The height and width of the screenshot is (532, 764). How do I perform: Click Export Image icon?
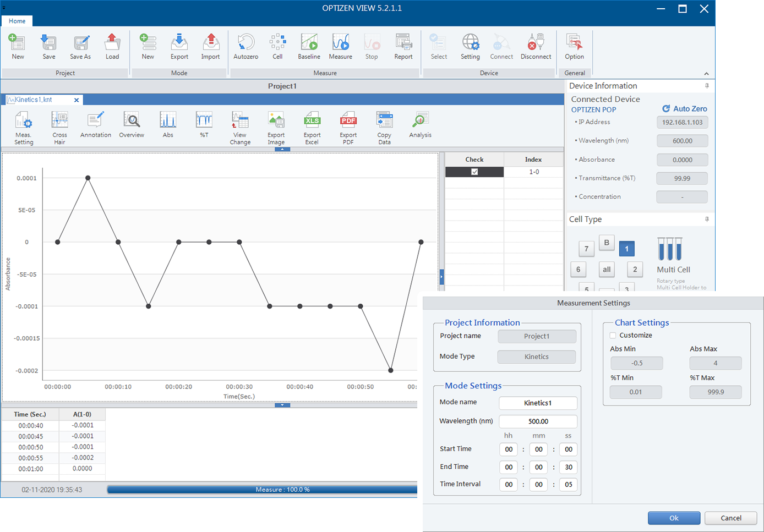coord(276,120)
